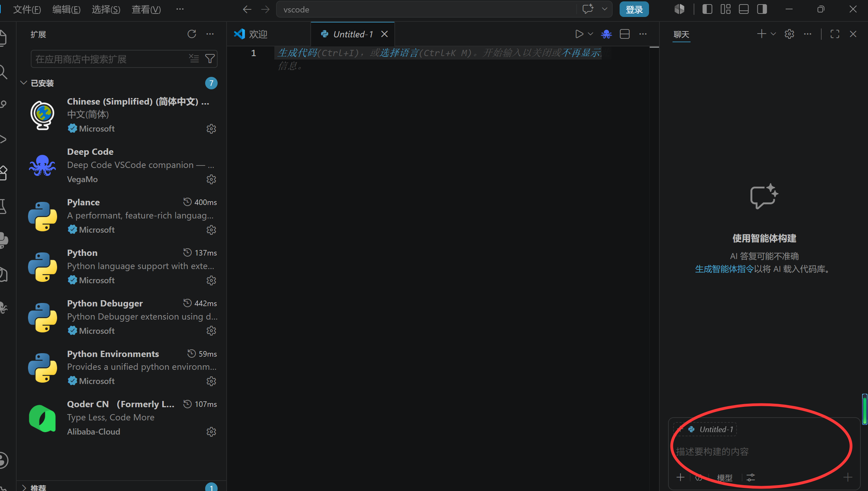The height and width of the screenshot is (491, 868).
Task: Open the gear menu for Deep Code extension
Action: [211, 179]
